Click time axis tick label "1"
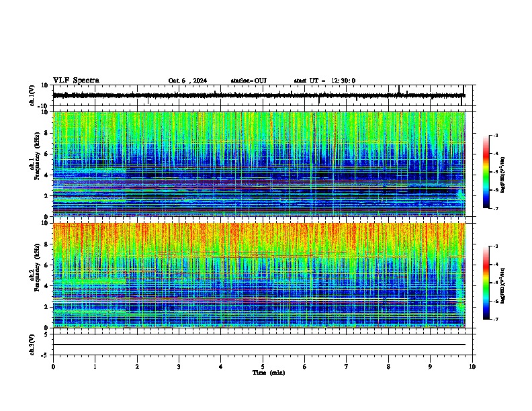The height and width of the screenshot is (411, 532). pyautogui.click(x=95, y=367)
